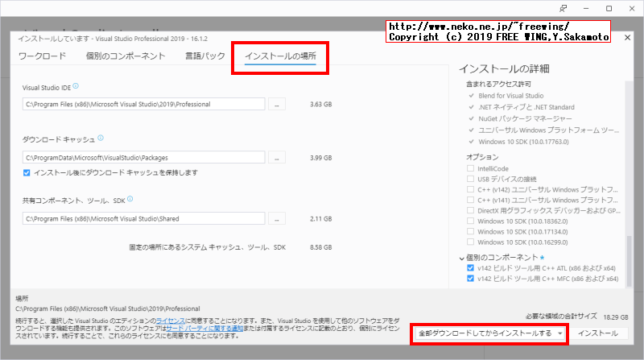Click the 18.29 GB total size value

(616, 317)
